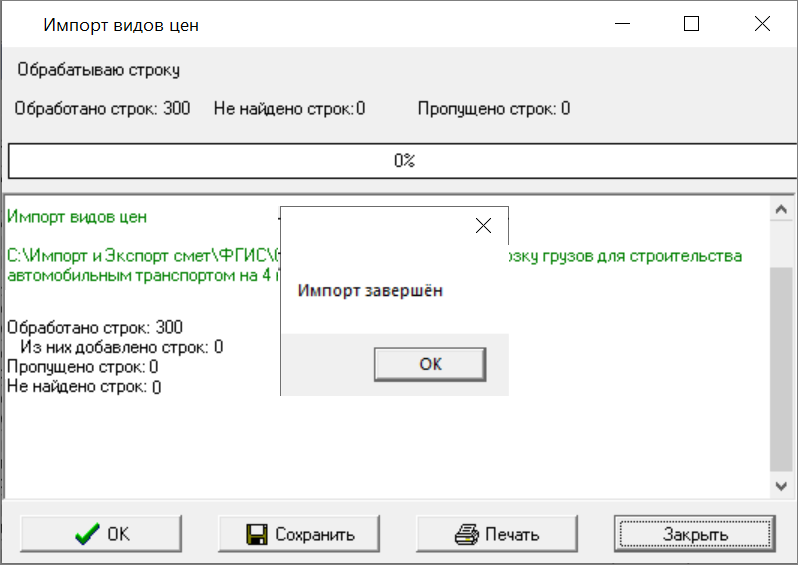Click 'Не найдено строк: 0' log line

click(84, 387)
